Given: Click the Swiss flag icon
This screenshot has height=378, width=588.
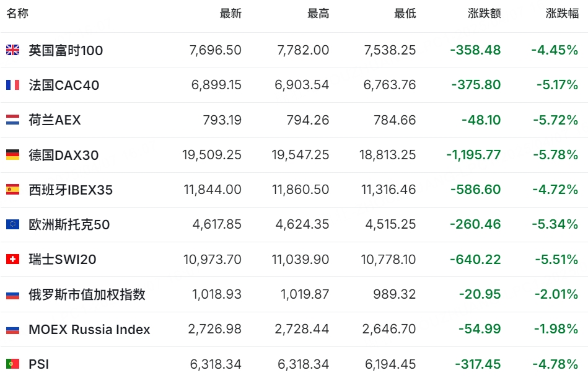Looking at the screenshot, I should (x=13, y=259).
